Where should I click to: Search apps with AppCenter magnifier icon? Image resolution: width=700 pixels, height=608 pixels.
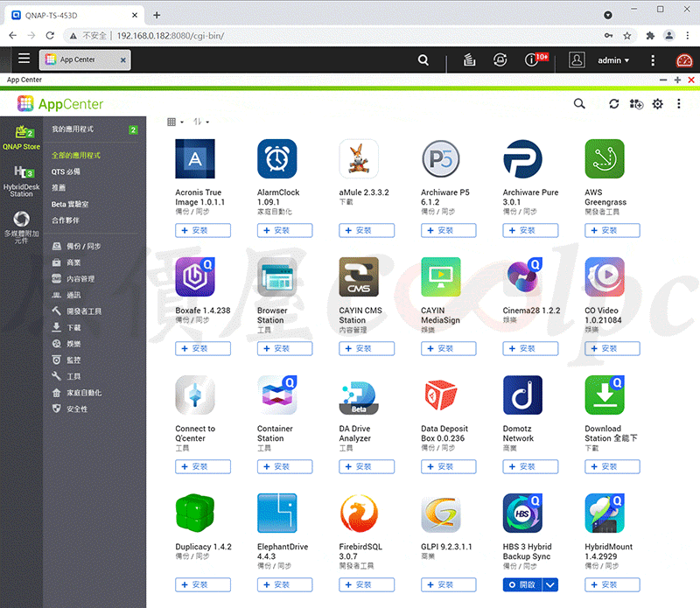(x=579, y=104)
